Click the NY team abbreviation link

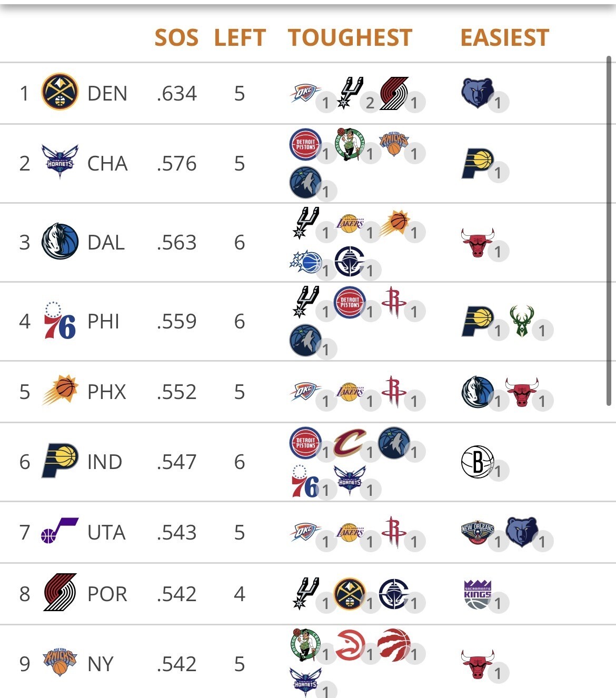pos(101,664)
